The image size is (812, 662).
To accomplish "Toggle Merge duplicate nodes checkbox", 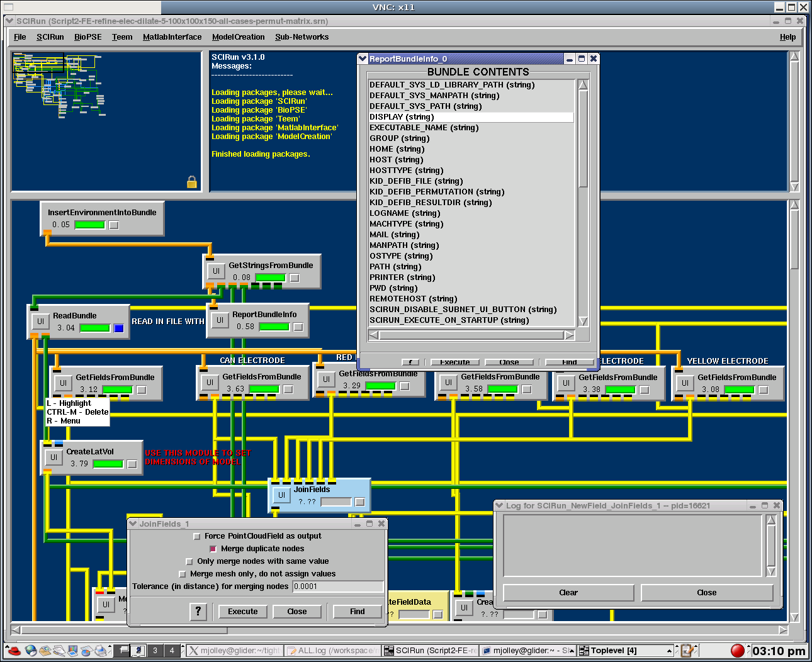I will coord(213,549).
